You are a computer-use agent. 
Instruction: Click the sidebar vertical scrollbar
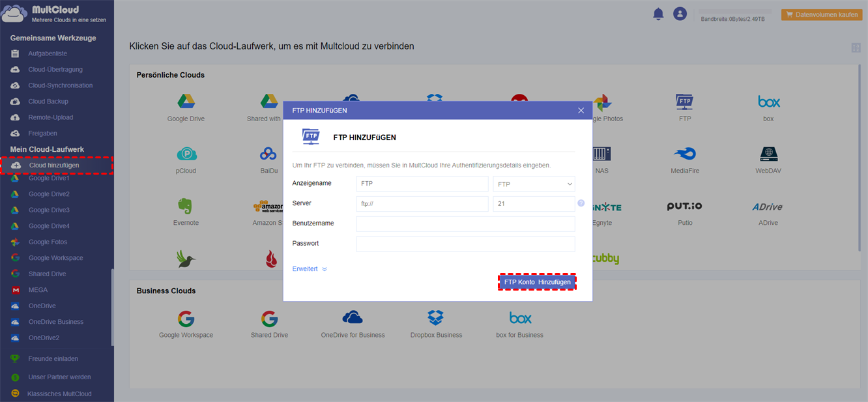(112, 306)
